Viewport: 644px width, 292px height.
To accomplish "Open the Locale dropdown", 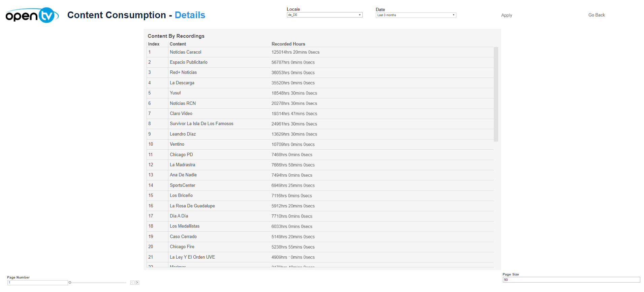I will [x=324, y=15].
